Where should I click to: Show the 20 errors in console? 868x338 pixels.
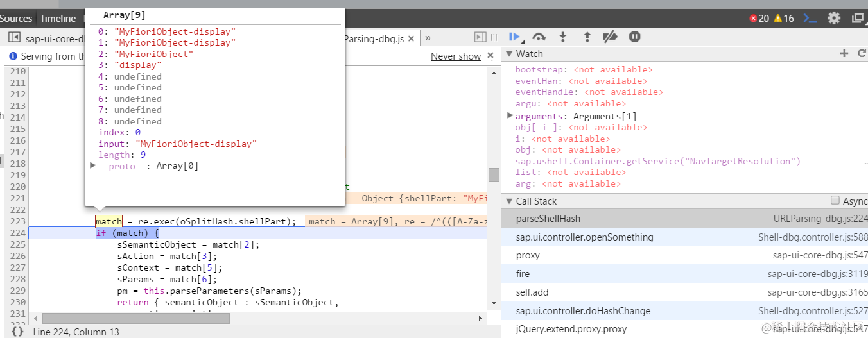[x=759, y=18]
